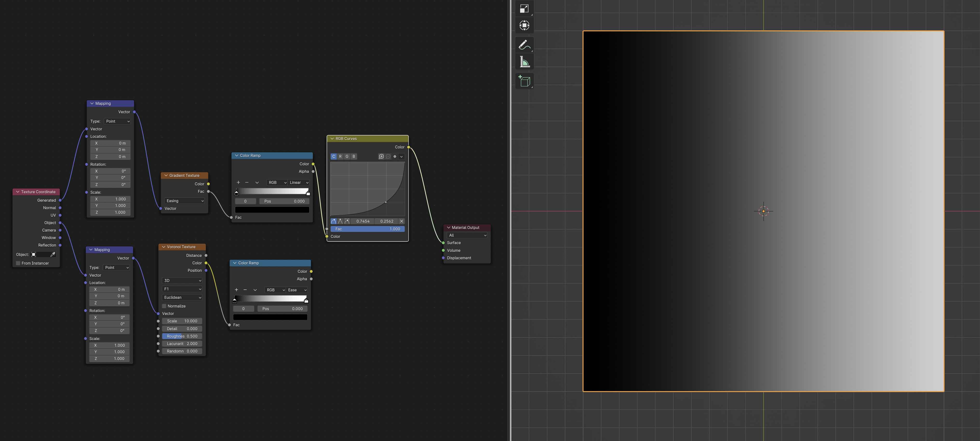Collapse the Material Output node

click(449, 227)
